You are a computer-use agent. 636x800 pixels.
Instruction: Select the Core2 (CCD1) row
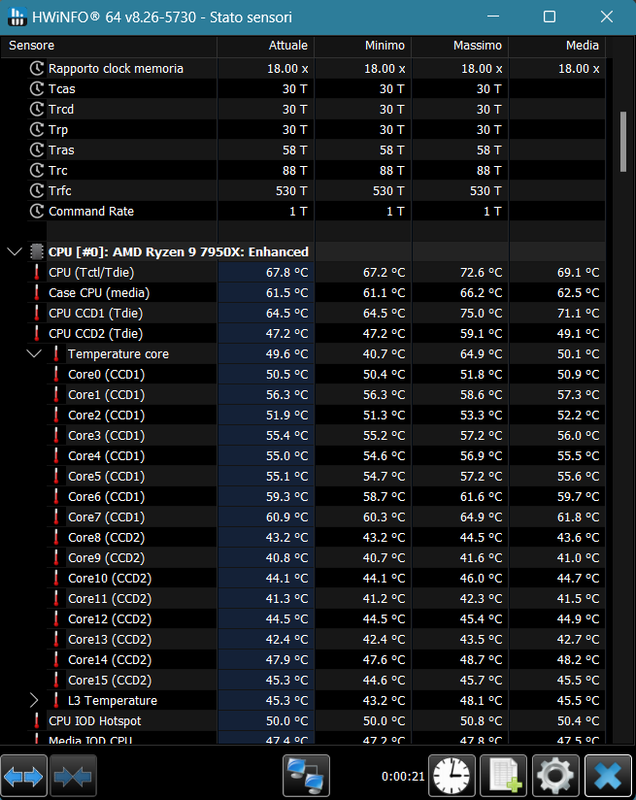(326, 415)
